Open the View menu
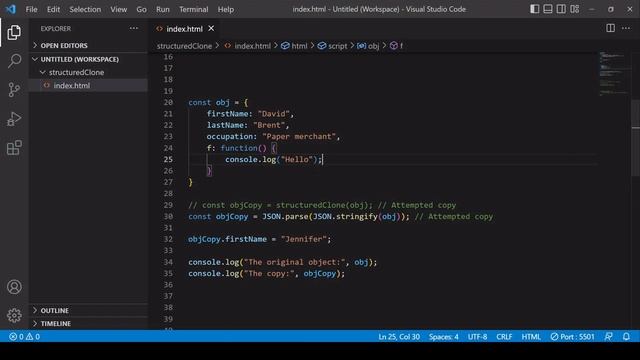The width and height of the screenshot is (640, 360). pyautogui.click(x=118, y=9)
